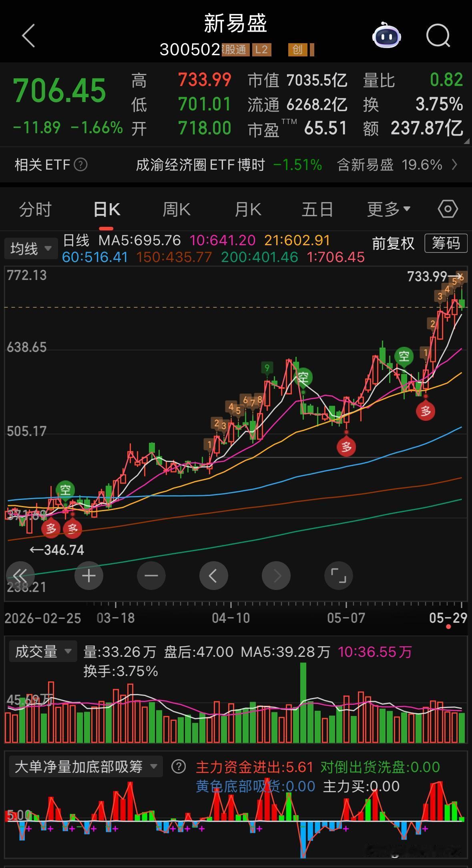Click 盘后:47.00 volume value
This screenshot has height=868, width=472.
tap(199, 652)
